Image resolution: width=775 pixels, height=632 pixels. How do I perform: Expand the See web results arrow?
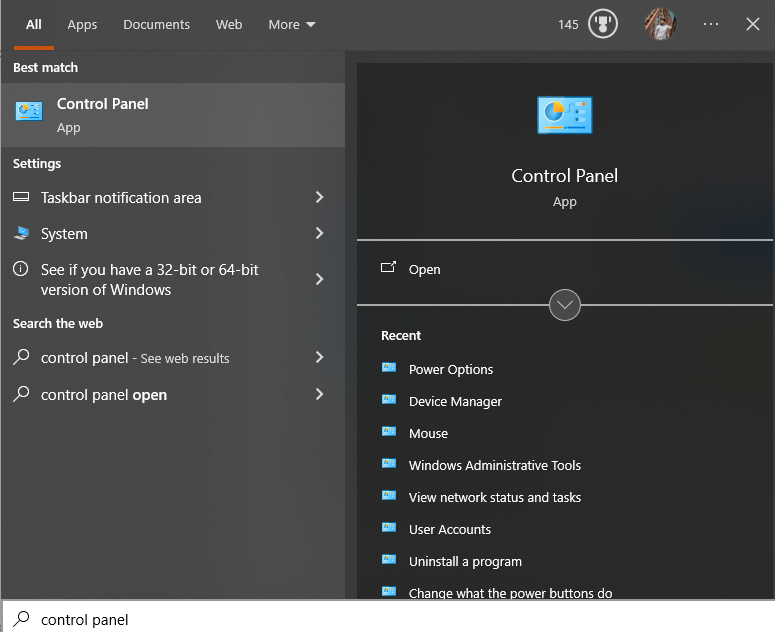pos(319,357)
